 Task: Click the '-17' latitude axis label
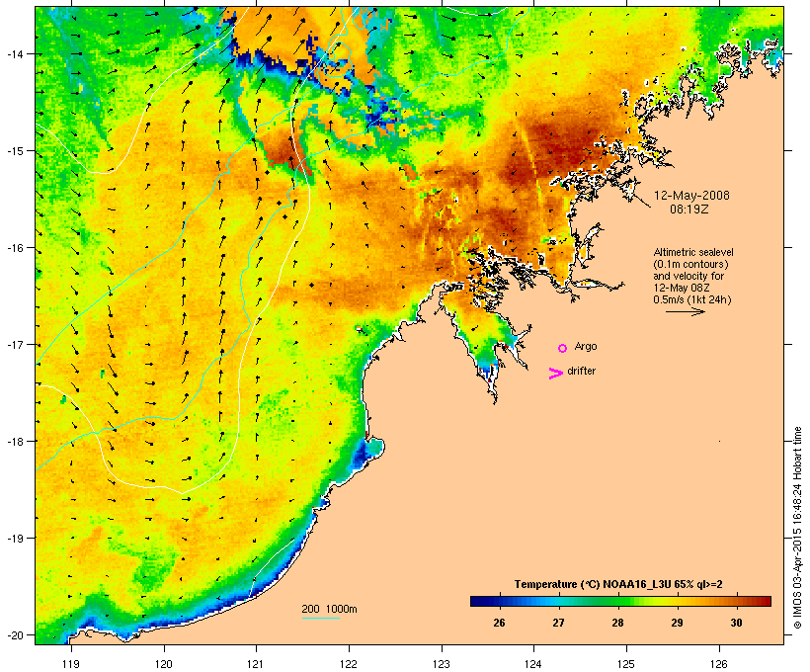pos(14,344)
